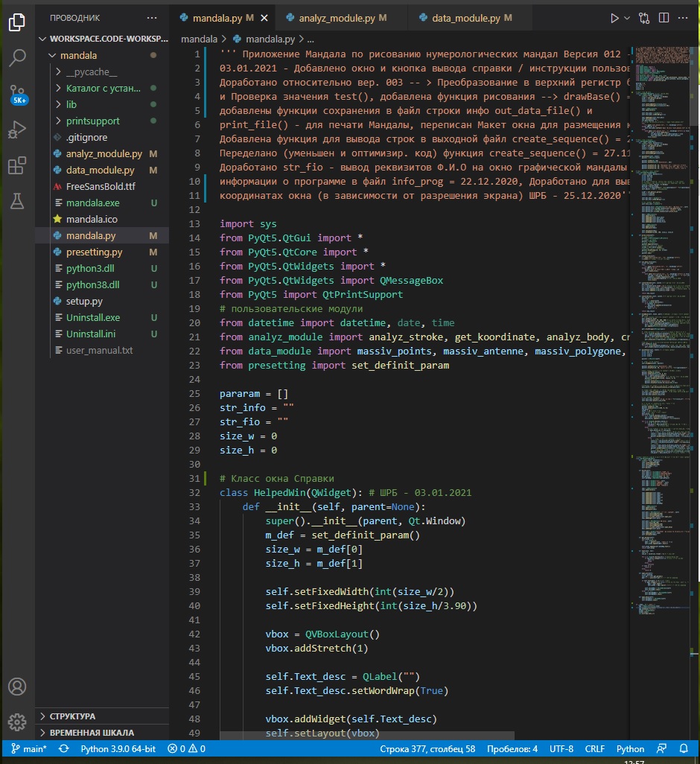Viewport: 700px width, 764px height.
Task: Expand the СТРУКТУРА outline section
Action: [x=72, y=716]
